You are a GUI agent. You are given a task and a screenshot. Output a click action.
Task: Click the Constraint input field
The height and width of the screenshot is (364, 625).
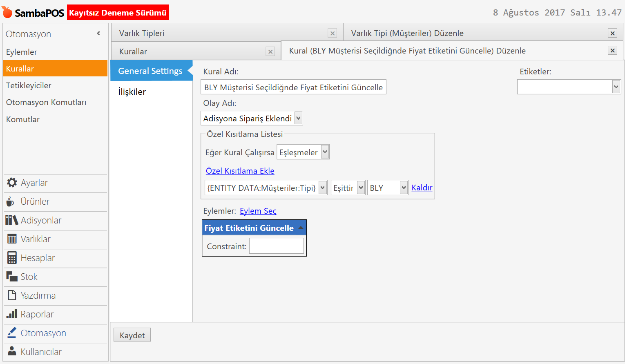point(277,246)
